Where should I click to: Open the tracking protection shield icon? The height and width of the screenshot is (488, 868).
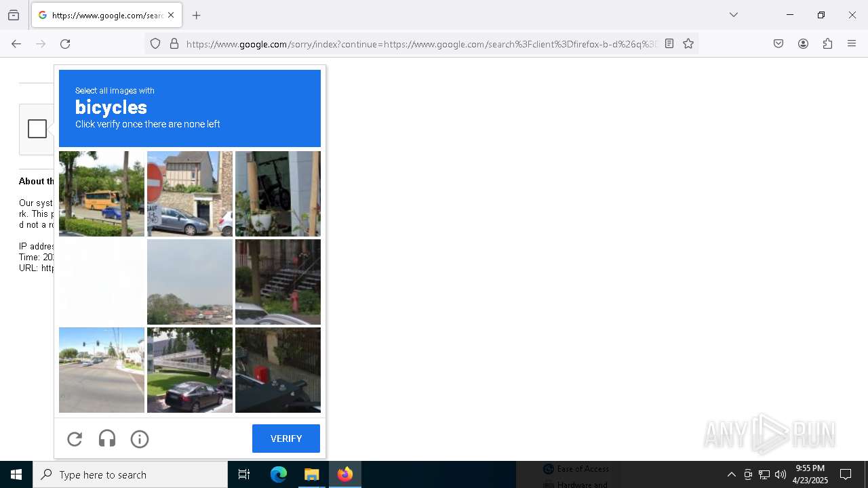(x=155, y=44)
